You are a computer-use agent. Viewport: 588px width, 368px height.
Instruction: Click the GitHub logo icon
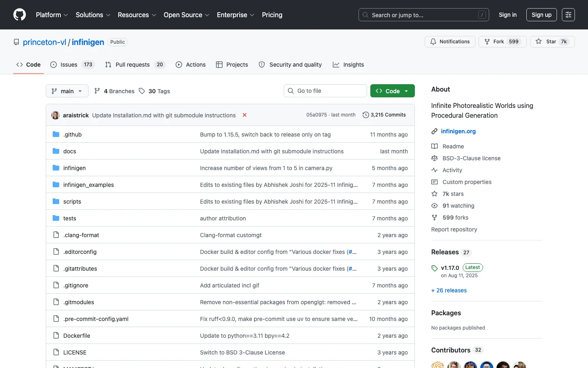[x=20, y=15]
